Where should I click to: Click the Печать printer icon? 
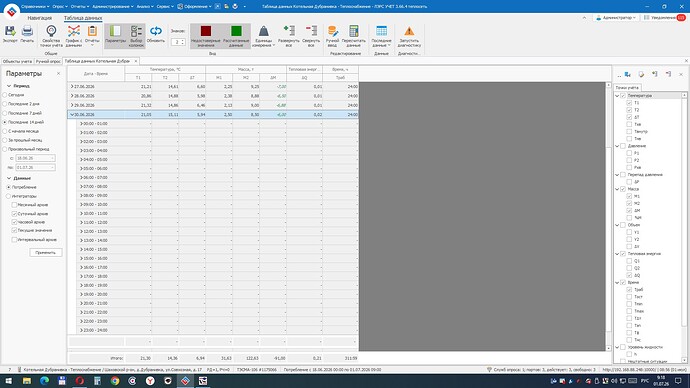point(27,31)
